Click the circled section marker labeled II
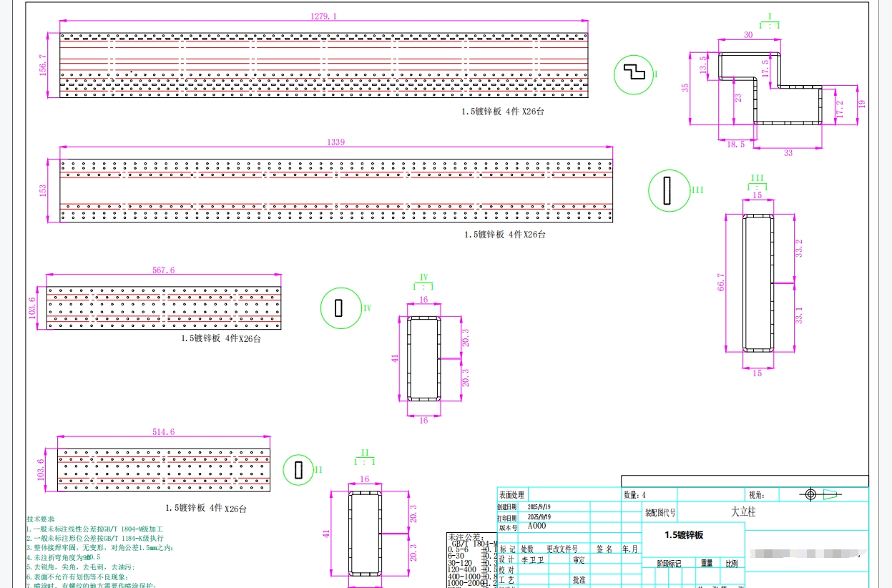 (298, 470)
